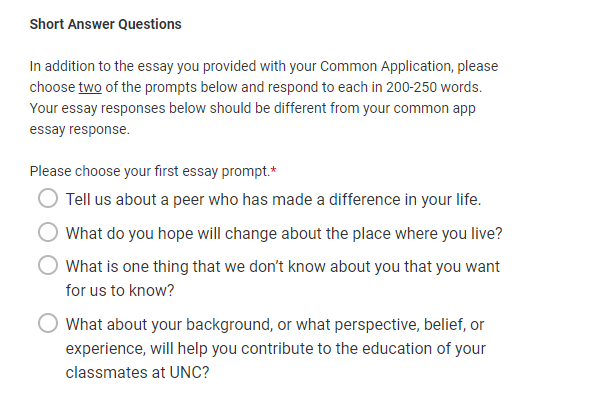589x400 pixels.
Task: Click the "Short Answer Questions" heading
Action: (106, 24)
